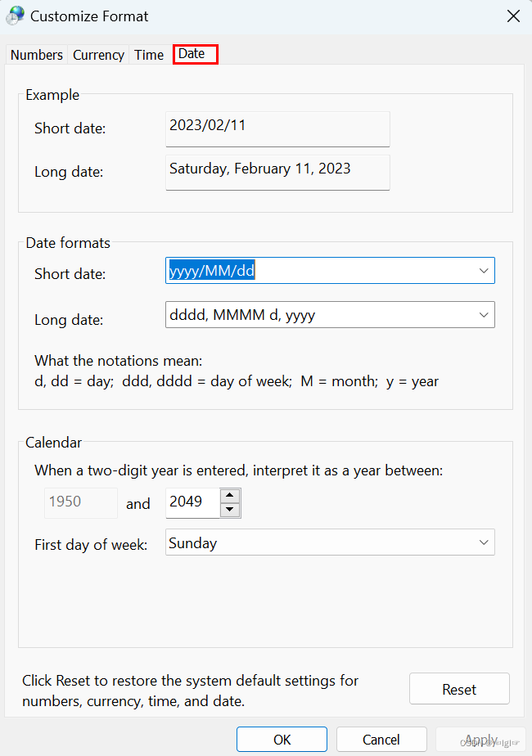Expand the Long date format dropdown arrow
This screenshot has height=756, width=532.
(x=484, y=315)
